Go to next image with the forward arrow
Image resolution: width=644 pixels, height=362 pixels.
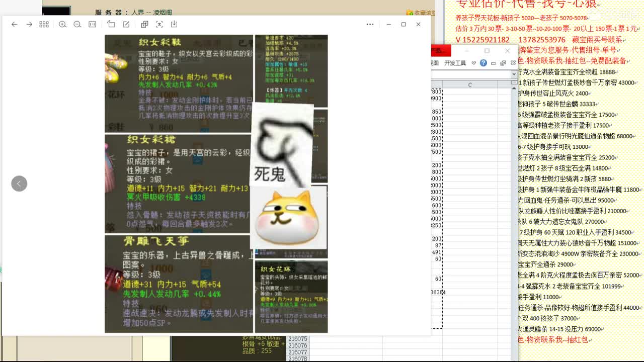29,24
